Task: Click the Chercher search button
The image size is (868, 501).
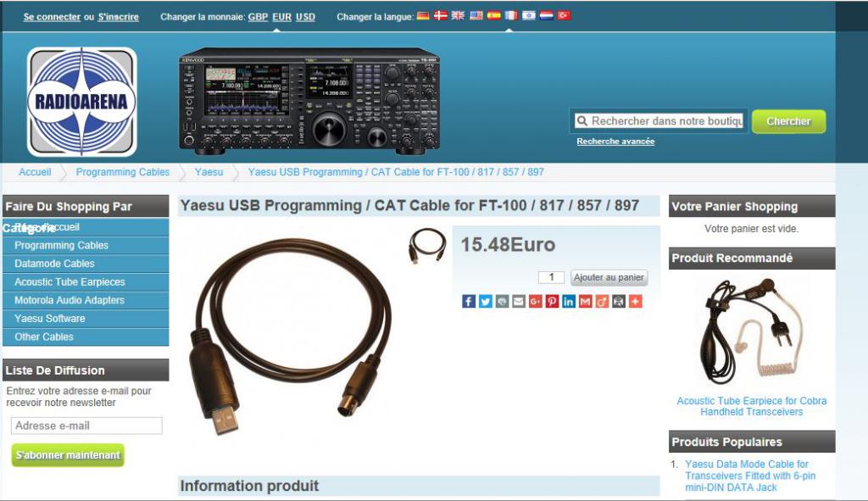Action: [788, 121]
